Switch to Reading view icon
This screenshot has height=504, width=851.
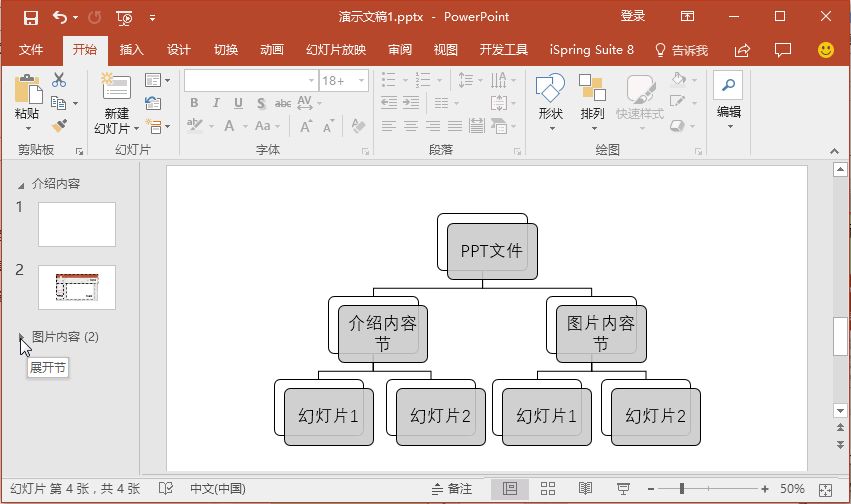pyautogui.click(x=585, y=489)
